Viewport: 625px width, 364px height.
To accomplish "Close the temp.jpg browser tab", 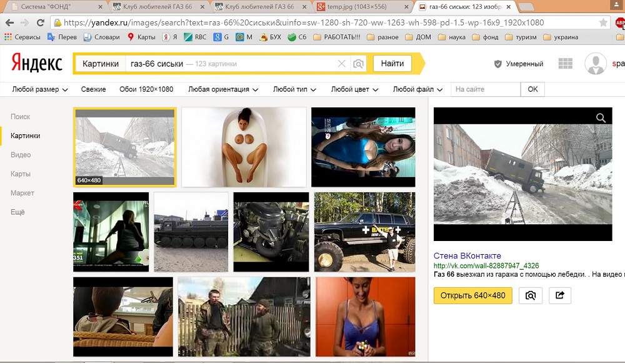I will point(406,7).
